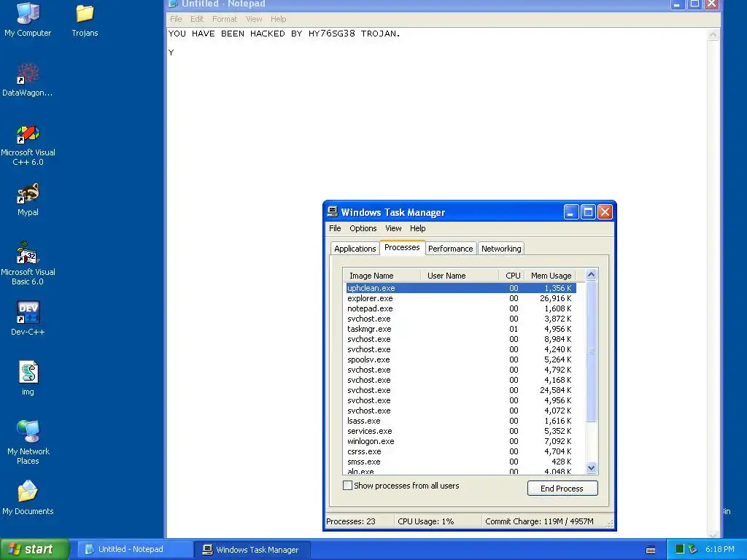747x560 pixels.
Task: Open My Documents folder icon
Action: tap(28, 497)
